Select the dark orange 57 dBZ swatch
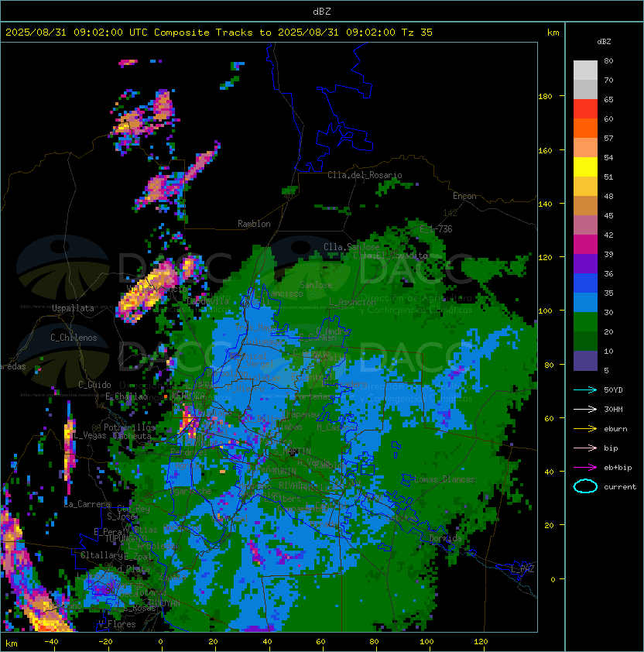The width and height of the screenshot is (644, 652). (585, 128)
